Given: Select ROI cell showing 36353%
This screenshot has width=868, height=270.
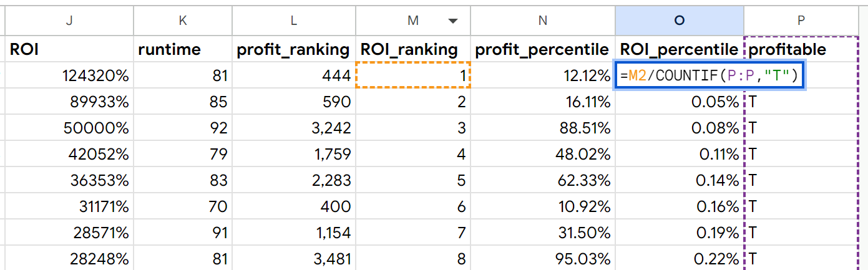Looking at the screenshot, I should (x=69, y=180).
